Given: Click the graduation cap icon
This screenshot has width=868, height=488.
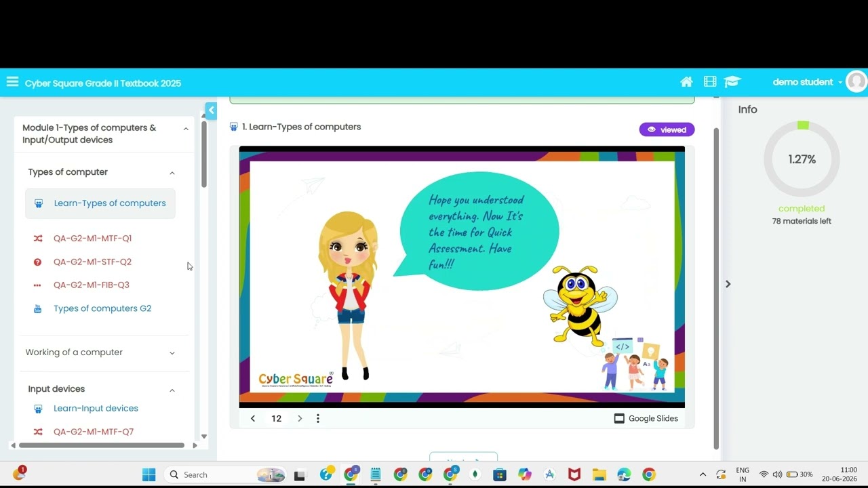Looking at the screenshot, I should pos(732,82).
